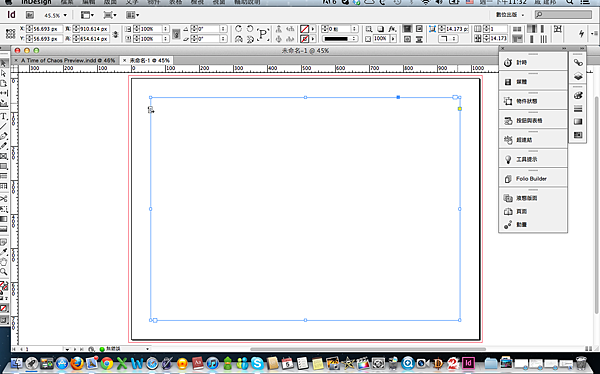
Task: Click the X position input field
Action: (46, 29)
